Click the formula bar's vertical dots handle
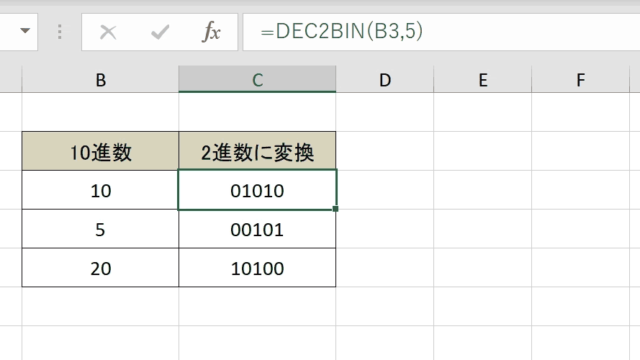The image size is (640, 360). [x=60, y=32]
